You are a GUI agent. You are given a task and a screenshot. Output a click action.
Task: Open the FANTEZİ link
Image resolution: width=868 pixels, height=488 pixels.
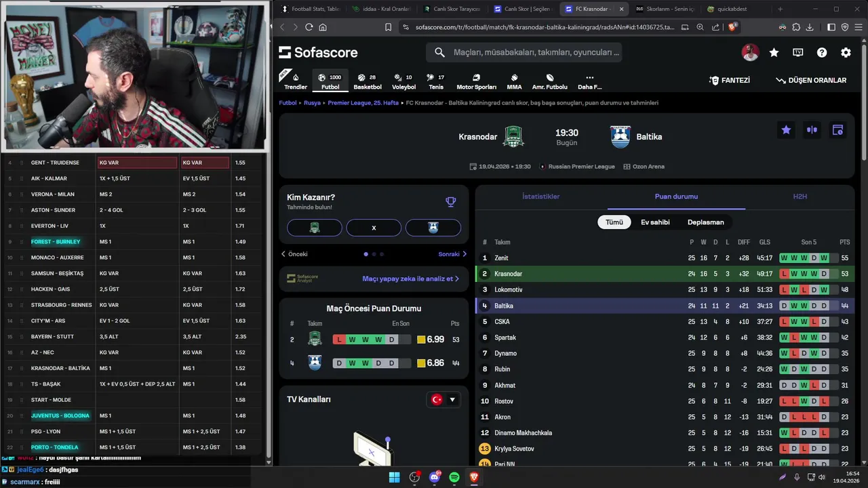730,80
